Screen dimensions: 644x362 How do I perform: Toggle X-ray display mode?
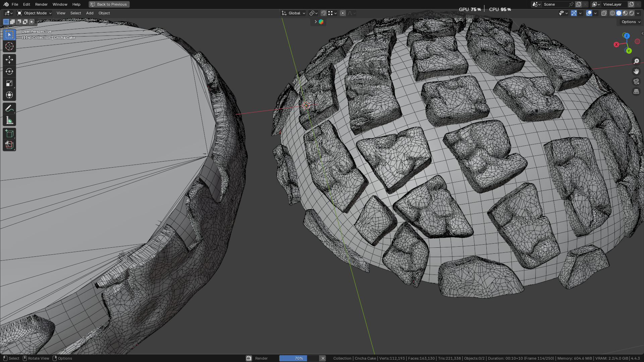coord(604,13)
